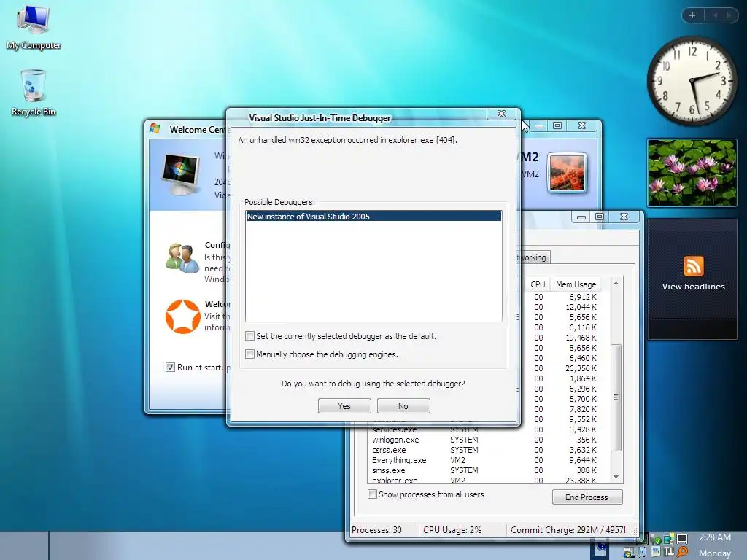
Task: Click the dark monitor tray icon
Action: click(x=682, y=539)
